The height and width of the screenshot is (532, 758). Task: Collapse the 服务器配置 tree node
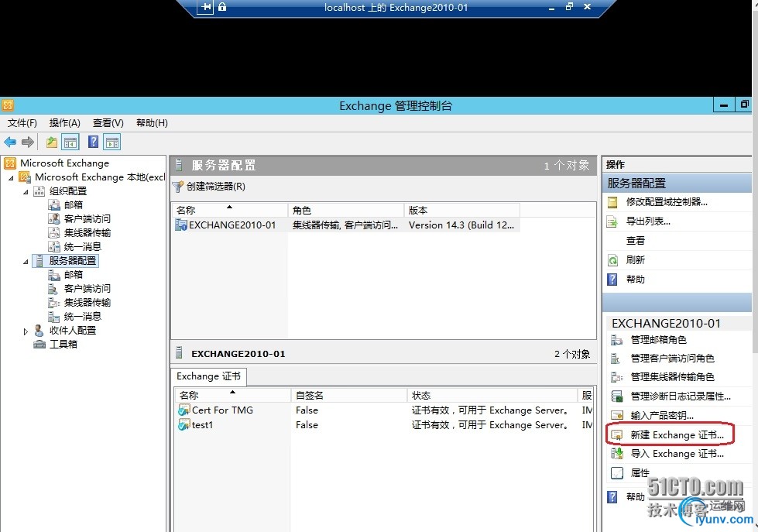pos(26,262)
